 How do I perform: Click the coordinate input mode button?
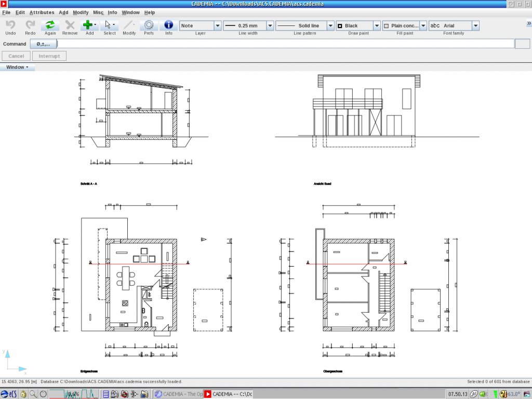(43, 44)
